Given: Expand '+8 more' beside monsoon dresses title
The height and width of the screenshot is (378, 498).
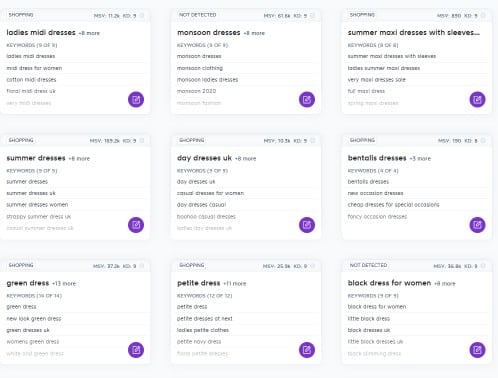Looking at the screenshot, I should pos(254,33).
